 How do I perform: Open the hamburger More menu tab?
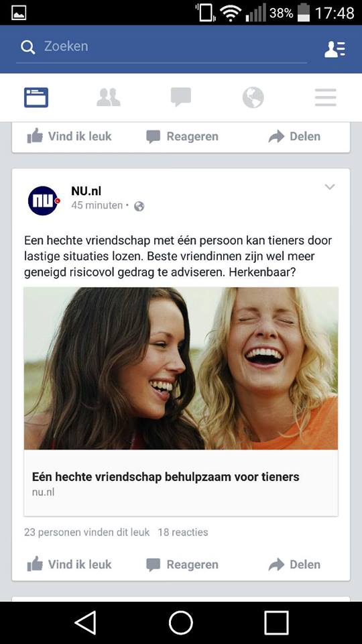pos(326,97)
